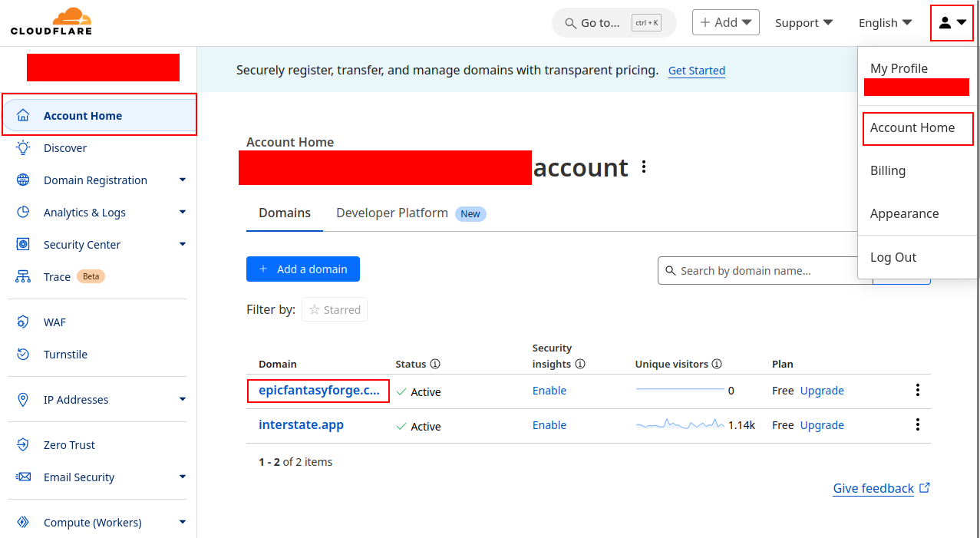This screenshot has height=538, width=980.
Task: Open Discover in the sidebar
Action: tap(65, 148)
